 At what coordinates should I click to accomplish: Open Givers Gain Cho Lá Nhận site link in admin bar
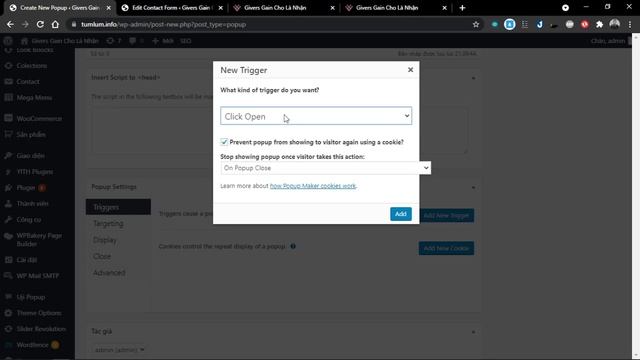click(x=60, y=41)
